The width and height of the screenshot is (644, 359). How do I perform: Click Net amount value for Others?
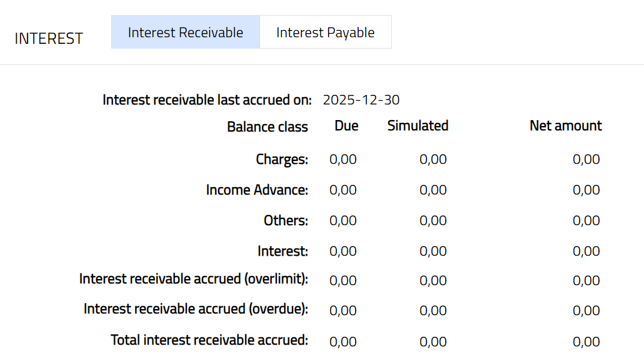click(586, 220)
